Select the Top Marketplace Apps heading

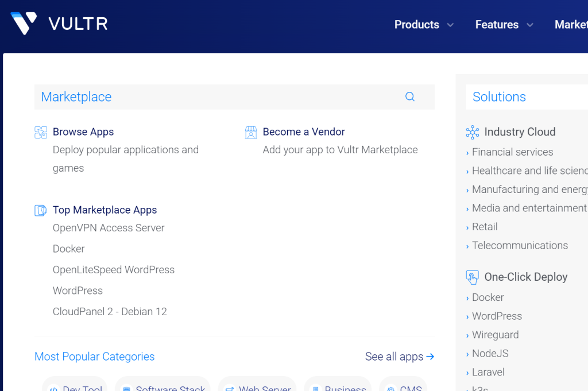tap(105, 210)
